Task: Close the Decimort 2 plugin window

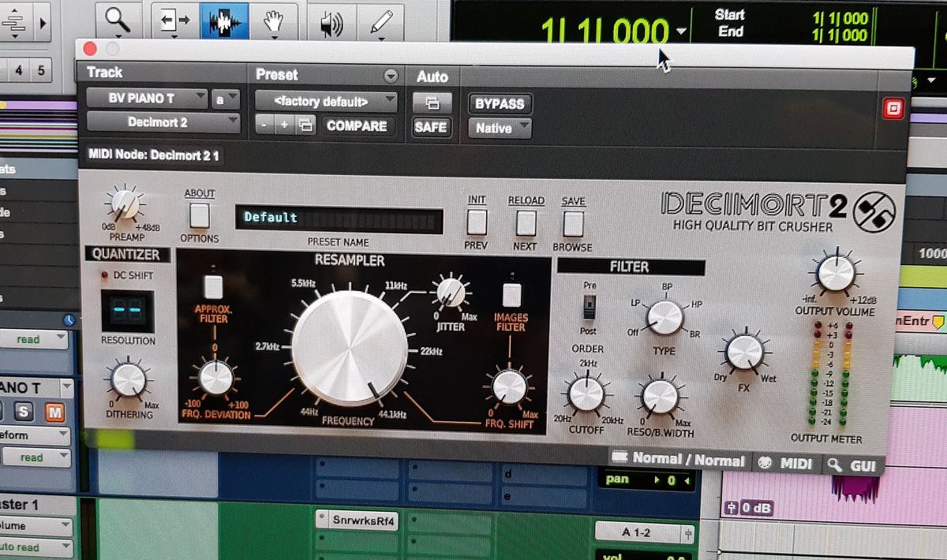Action: pos(89,48)
